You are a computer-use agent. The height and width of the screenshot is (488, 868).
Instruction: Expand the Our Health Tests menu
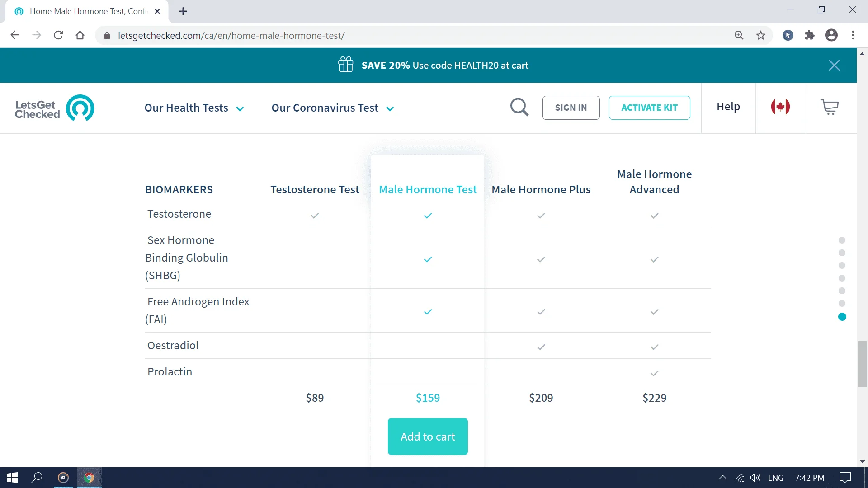(x=194, y=108)
